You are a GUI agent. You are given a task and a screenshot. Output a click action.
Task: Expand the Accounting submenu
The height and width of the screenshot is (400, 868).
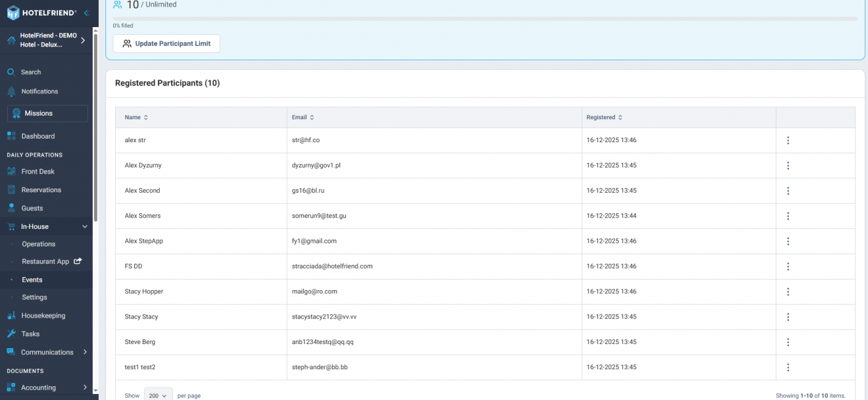pyautogui.click(x=84, y=387)
